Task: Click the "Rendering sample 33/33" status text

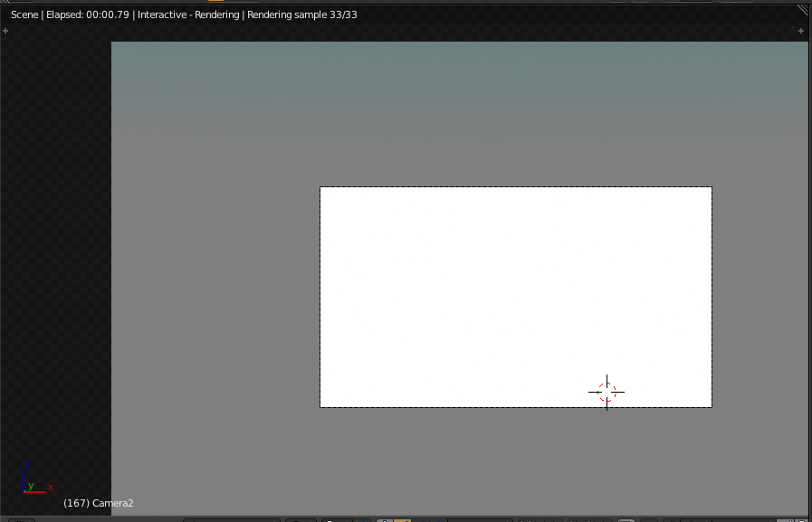Action: [x=302, y=14]
